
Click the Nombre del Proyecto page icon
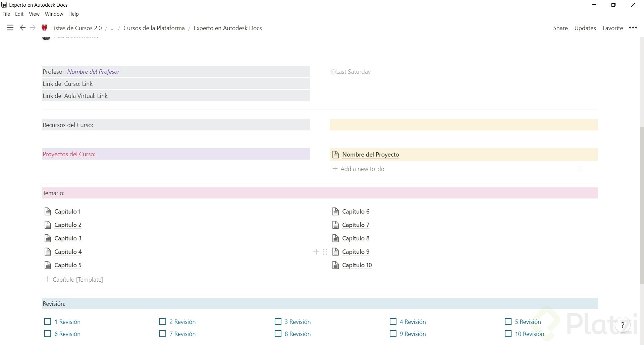[335, 155]
